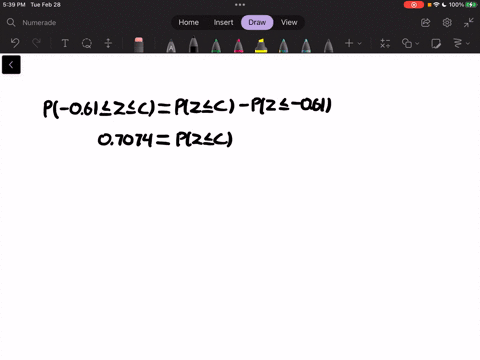
Task: Select the last gray pencil
Action: 328,46
